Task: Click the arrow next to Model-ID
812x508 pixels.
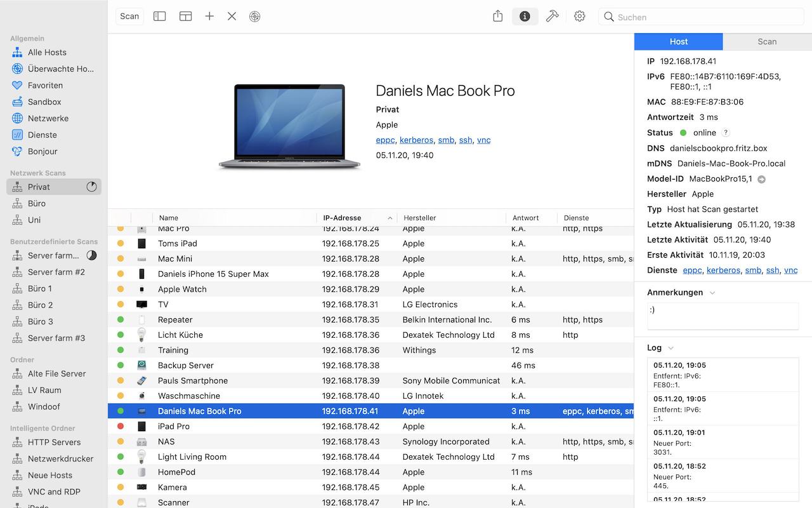Action: [x=762, y=179]
